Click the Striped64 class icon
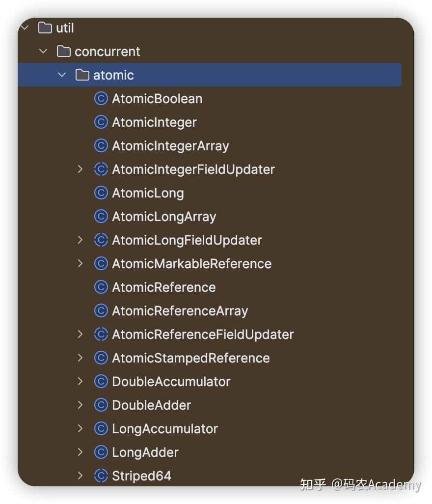This screenshot has width=432, height=504. [101, 476]
